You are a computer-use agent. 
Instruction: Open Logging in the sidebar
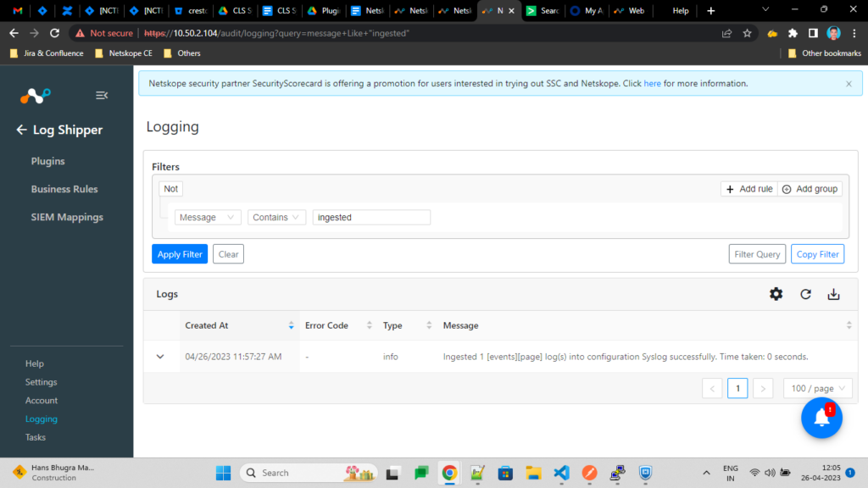[42, 419]
